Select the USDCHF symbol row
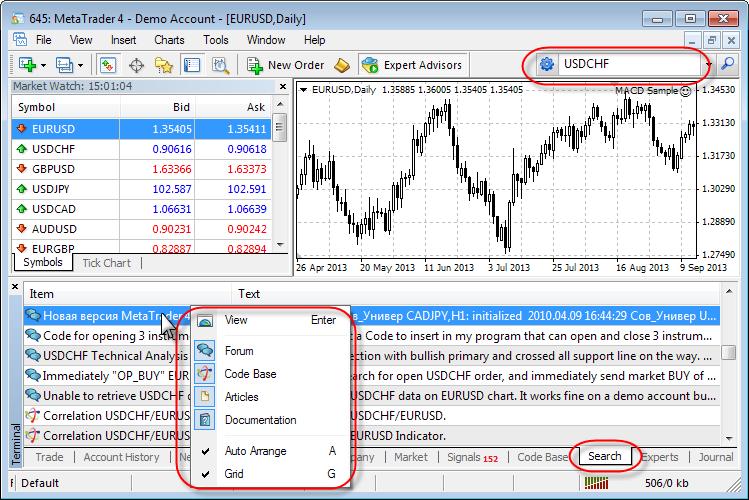 (x=141, y=149)
